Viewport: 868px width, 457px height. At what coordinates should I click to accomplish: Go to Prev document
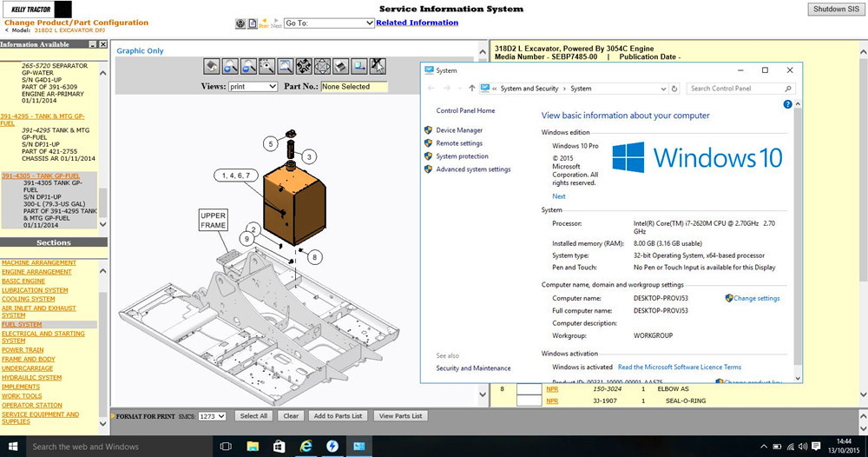pos(264,23)
